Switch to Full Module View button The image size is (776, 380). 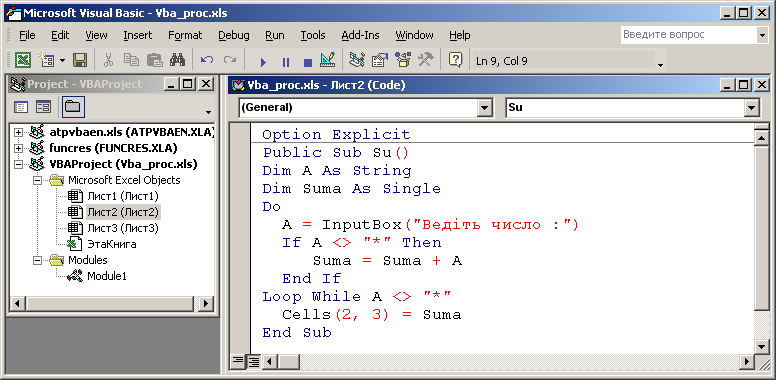[254, 361]
